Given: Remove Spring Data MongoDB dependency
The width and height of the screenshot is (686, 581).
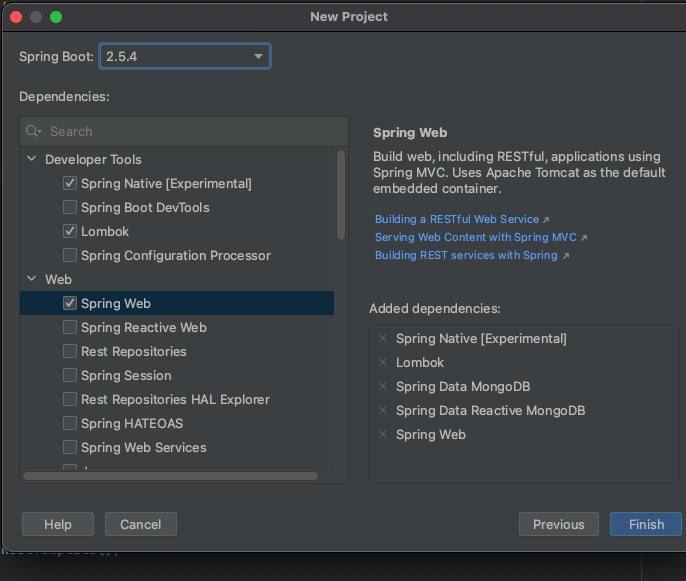Looking at the screenshot, I should (x=383, y=387).
